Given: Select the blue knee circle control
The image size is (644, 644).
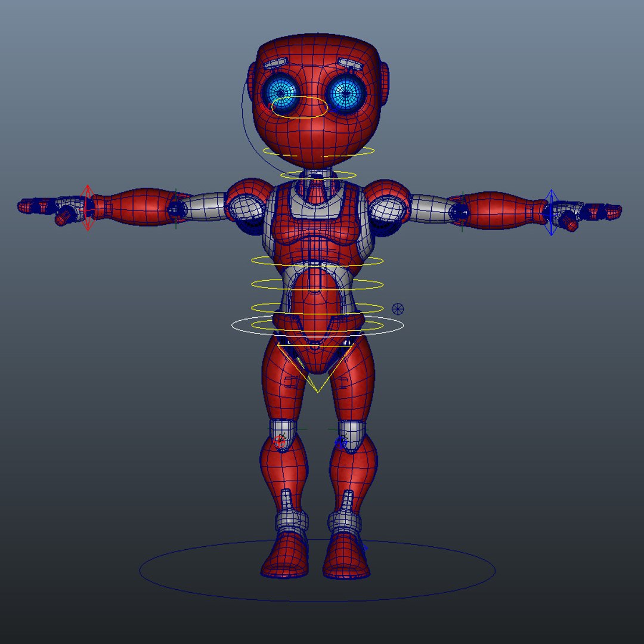Looking at the screenshot, I should 340,442.
